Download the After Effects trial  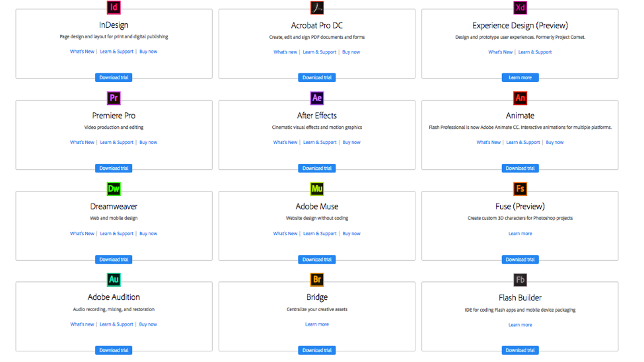point(316,168)
